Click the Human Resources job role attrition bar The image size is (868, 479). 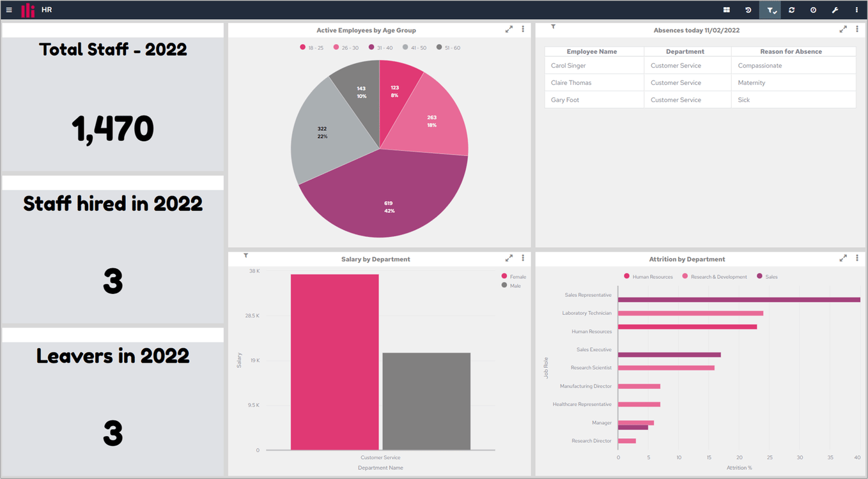tap(687, 326)
